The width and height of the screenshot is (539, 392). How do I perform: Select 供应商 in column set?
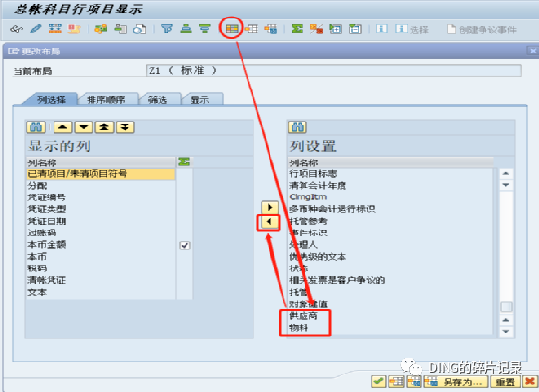tap(391, 316)
